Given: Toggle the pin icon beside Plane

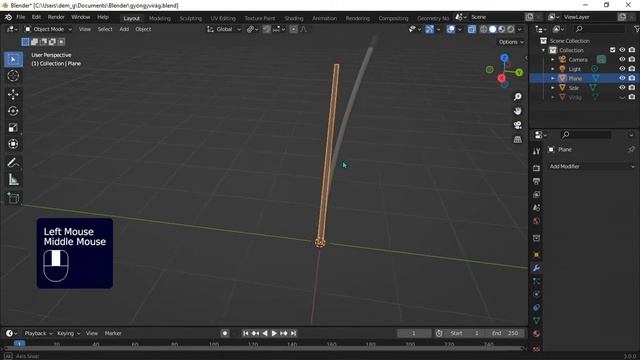Looking at the screenshot, I should tap(631, 150).
